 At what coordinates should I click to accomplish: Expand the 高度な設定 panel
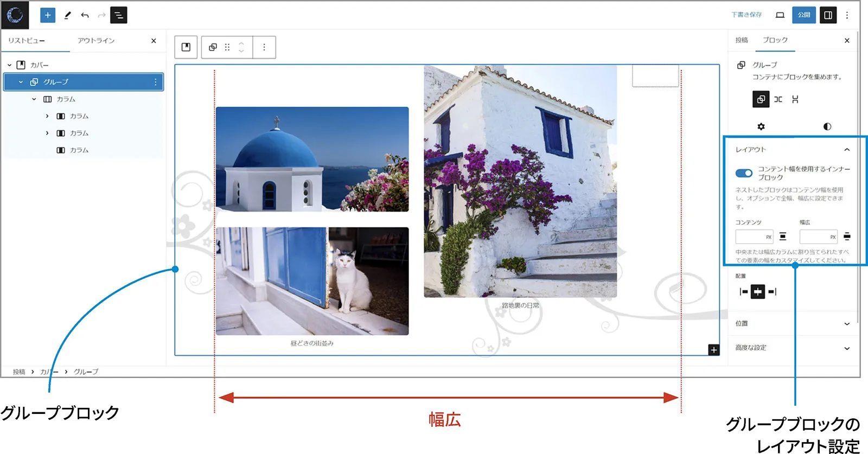point(792,348)
